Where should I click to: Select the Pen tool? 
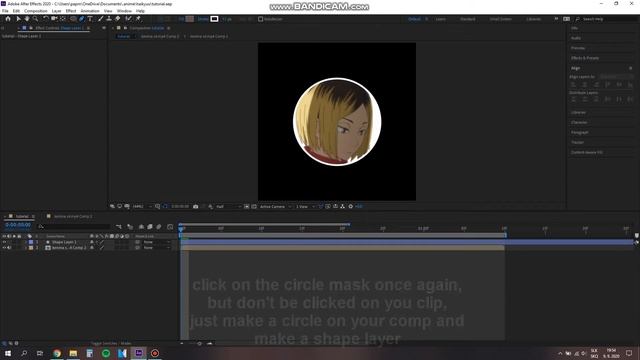coord(82,19)
